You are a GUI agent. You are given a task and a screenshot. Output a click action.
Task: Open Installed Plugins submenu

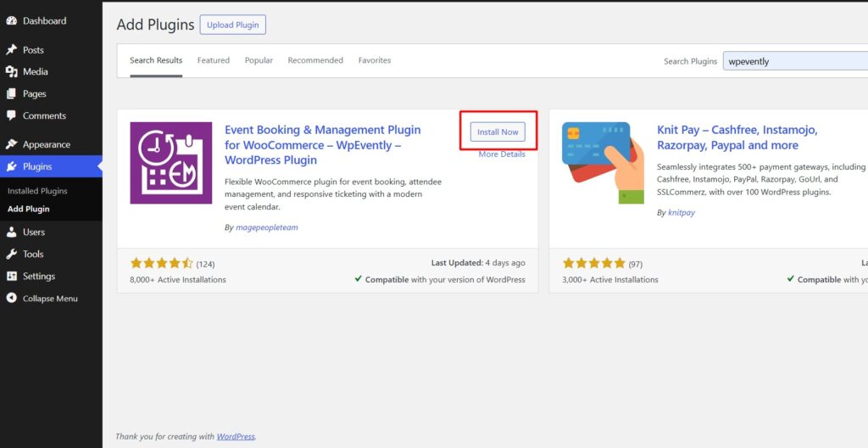(x=37, y=191)
